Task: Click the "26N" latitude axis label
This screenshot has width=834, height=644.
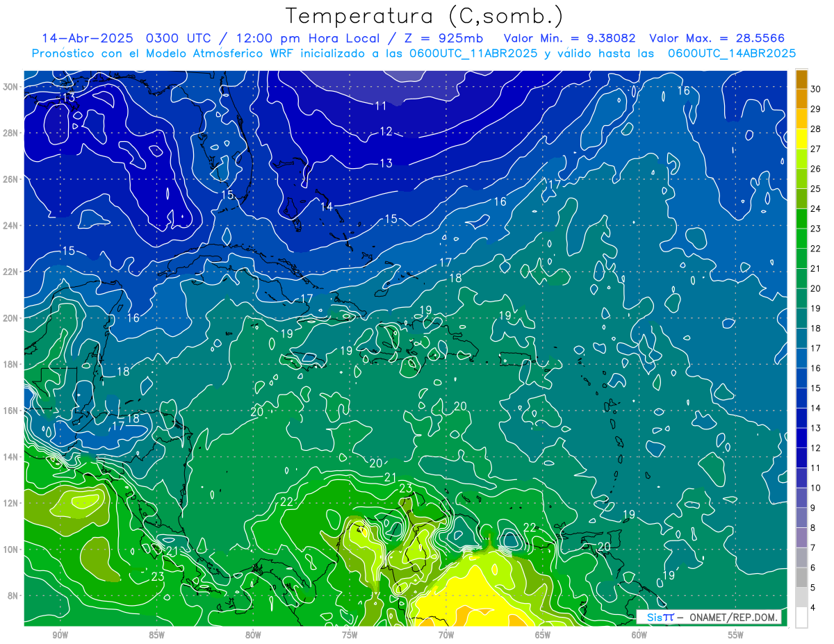Action: pos(11,179)
